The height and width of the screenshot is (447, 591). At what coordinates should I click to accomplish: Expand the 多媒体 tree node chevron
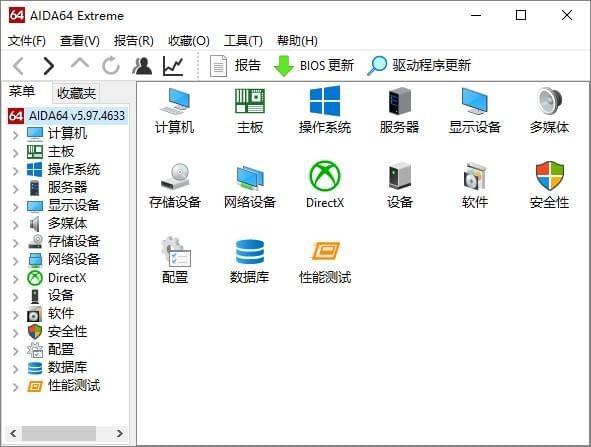point(16,225)
